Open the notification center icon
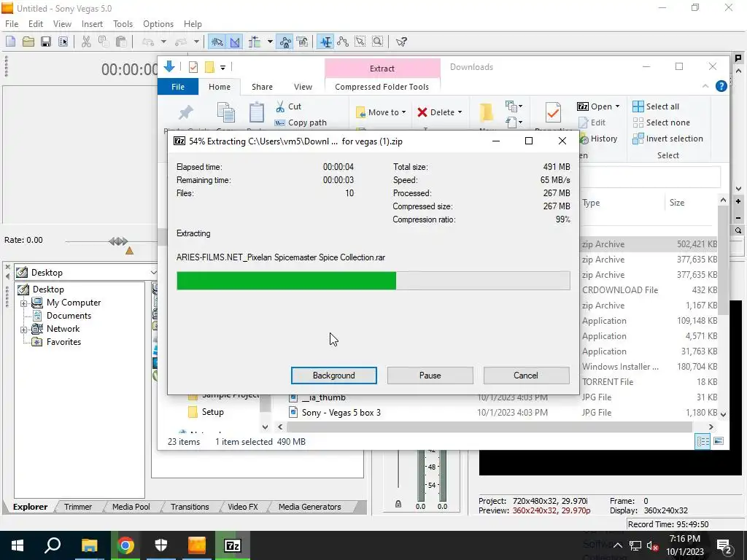Screen dimensions: 747x560 [724, 545]
